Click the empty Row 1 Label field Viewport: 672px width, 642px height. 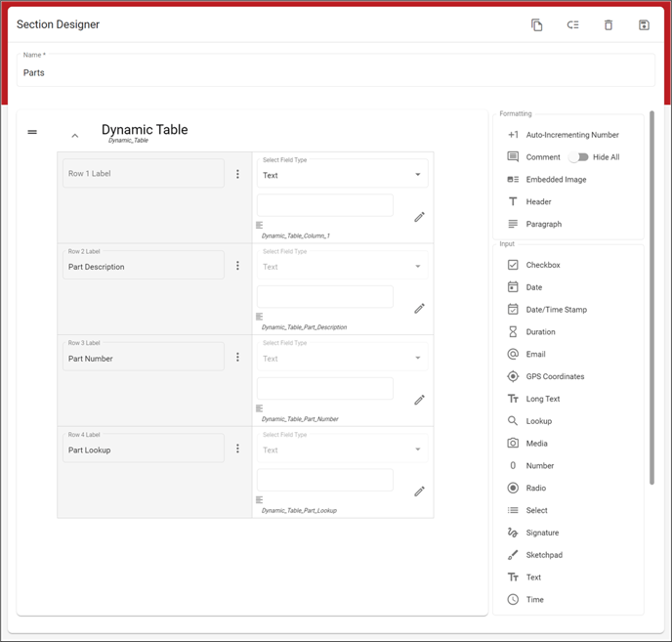(144, 173)
